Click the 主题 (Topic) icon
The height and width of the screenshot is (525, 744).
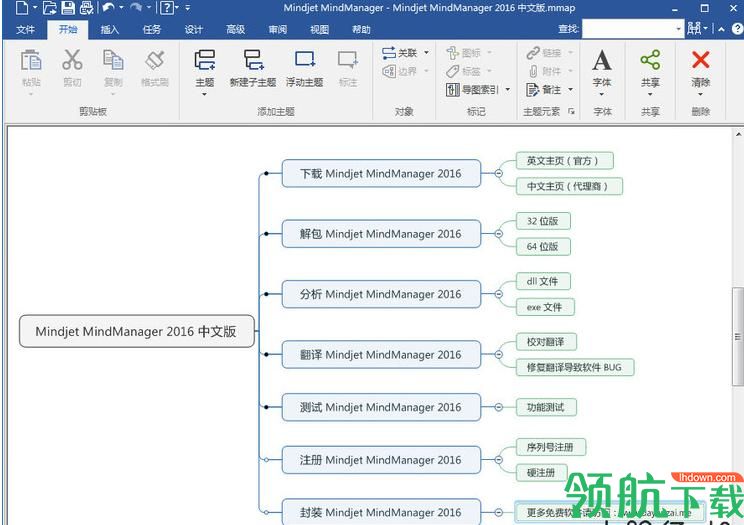(x=205, y=60)
